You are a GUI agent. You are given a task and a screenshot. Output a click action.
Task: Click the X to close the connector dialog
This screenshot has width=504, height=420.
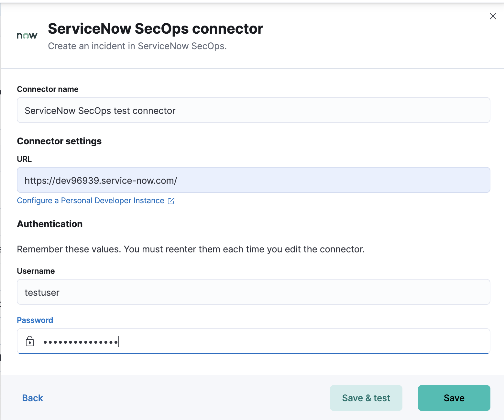493,16
